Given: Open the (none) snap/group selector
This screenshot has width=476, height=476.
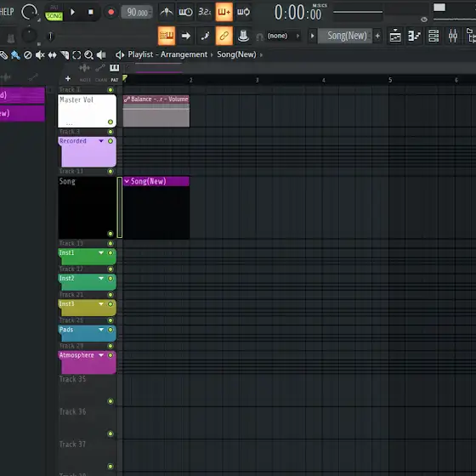Looking at the screenshot, I should click(283, 36).
